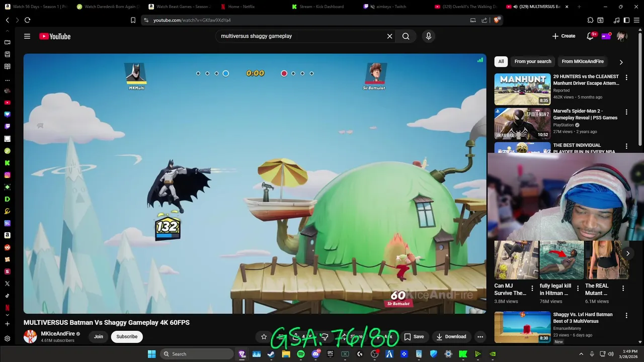Image resolution: width=644 pixels, height=362 pixels.
Task: Open X (Twitter) shortcut in sidebar
Action: click(7, 284)
